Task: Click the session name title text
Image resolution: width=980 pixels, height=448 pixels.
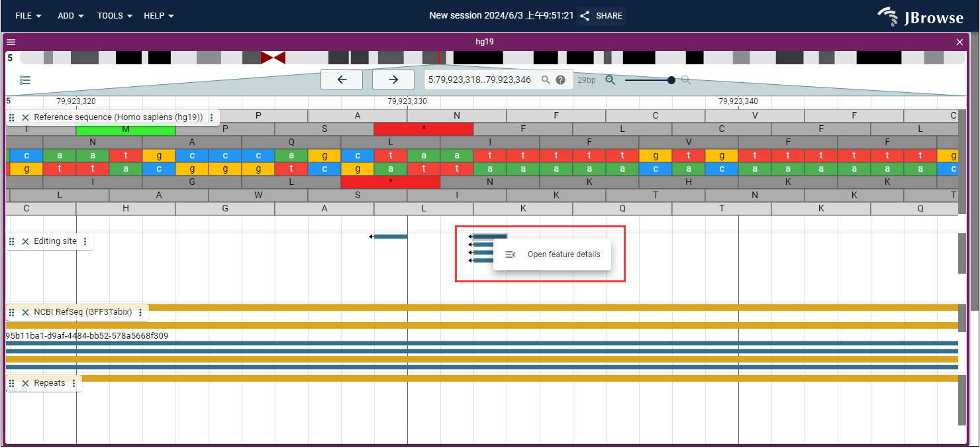Action: tap(501, 15)
